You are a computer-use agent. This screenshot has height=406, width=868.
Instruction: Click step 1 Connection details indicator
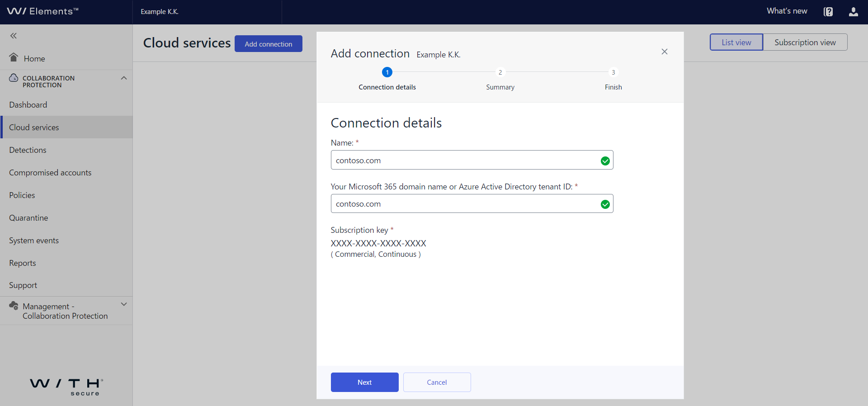(387, 72)
